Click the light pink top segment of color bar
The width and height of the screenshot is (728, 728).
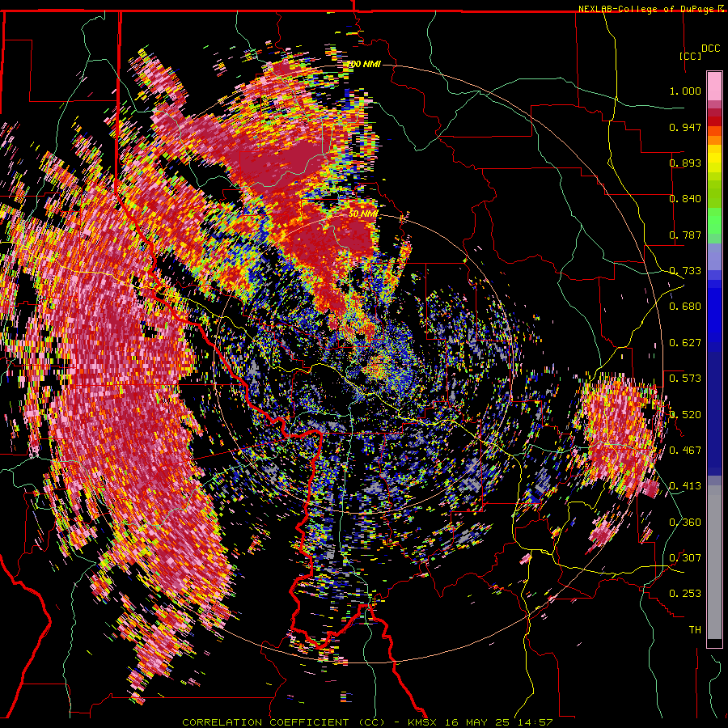click(x=714, y=86)
